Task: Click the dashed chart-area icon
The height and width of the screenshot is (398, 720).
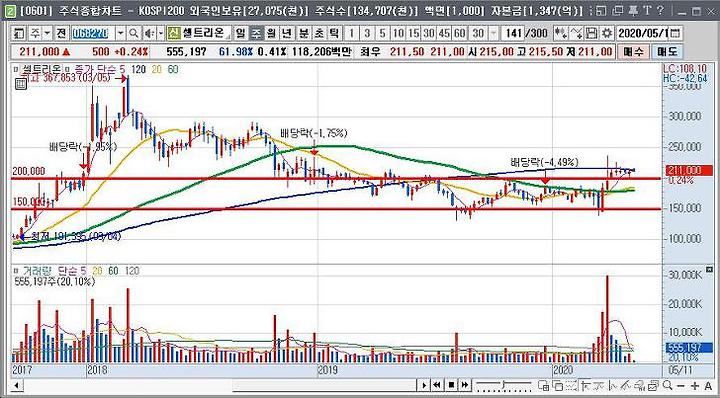Action: (572, 386)
